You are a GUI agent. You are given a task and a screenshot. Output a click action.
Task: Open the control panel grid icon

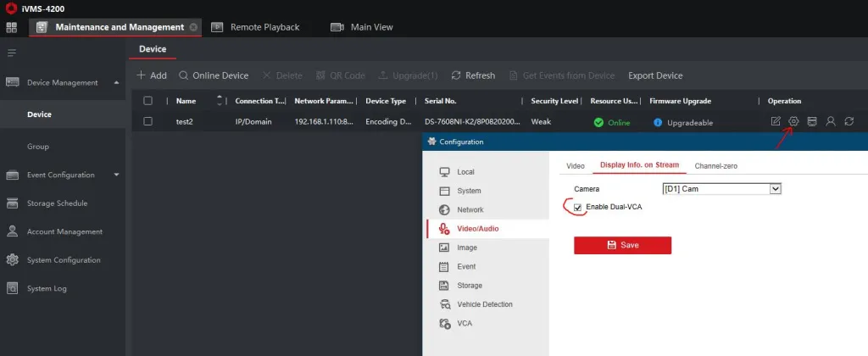click(12, 27)
